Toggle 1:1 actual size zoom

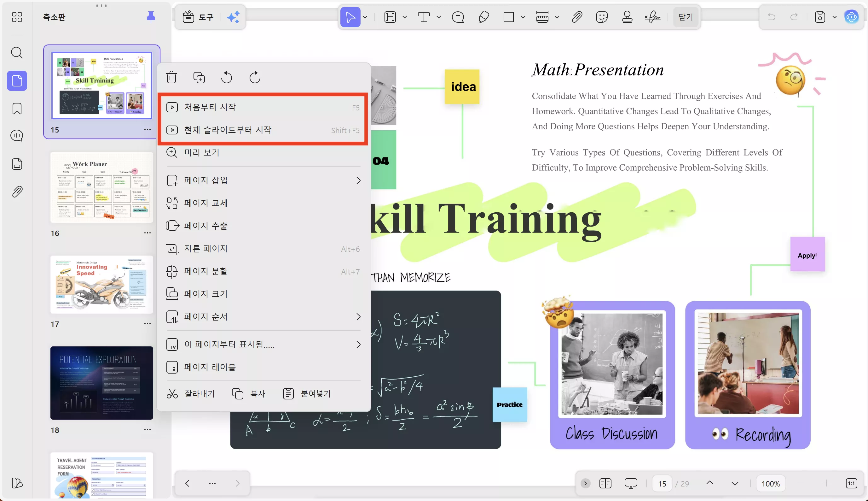(852, 483)
